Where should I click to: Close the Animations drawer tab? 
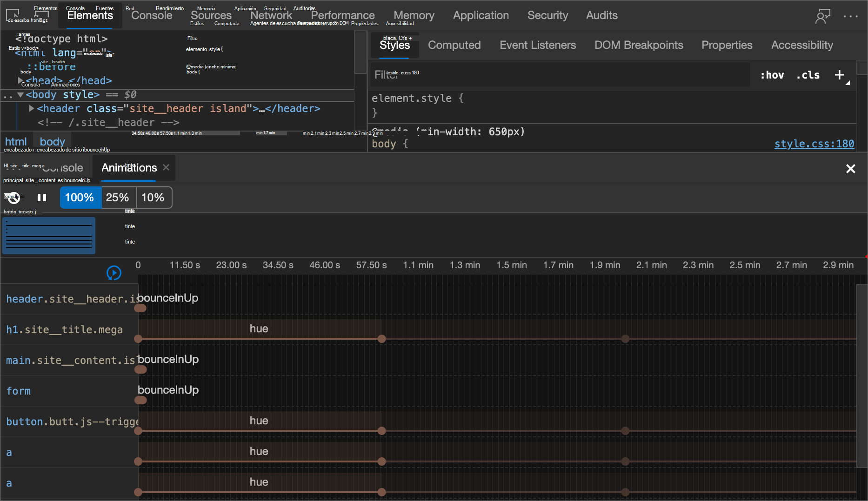click(166, 167)
